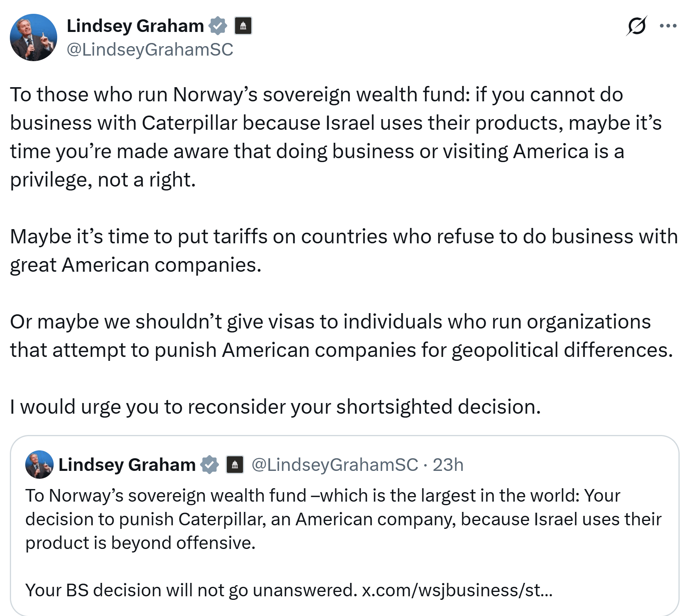Click Lindsey Graham's large profile avatar
Screen dimensions: 697x616
pos(34,37)
